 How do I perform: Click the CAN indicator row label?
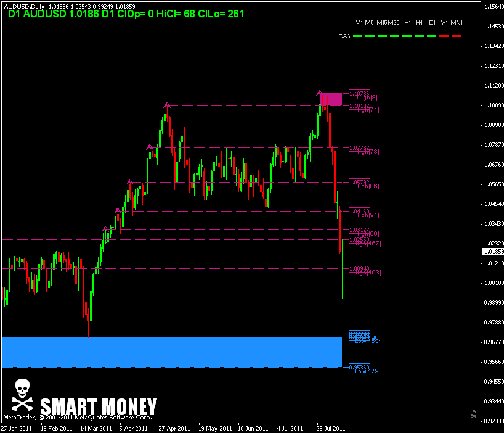tap(345, 36)
